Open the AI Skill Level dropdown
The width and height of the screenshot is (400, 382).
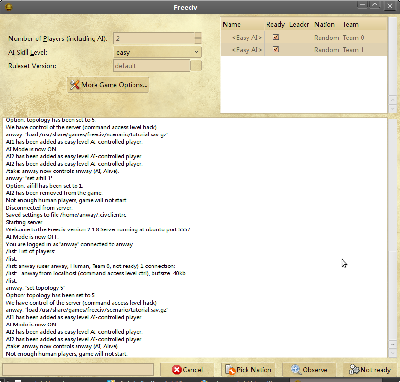click(157, 52)
